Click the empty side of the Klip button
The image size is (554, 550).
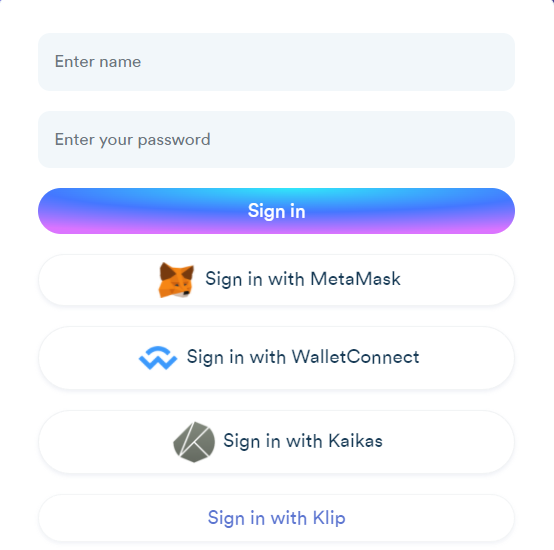pos(431,518)
